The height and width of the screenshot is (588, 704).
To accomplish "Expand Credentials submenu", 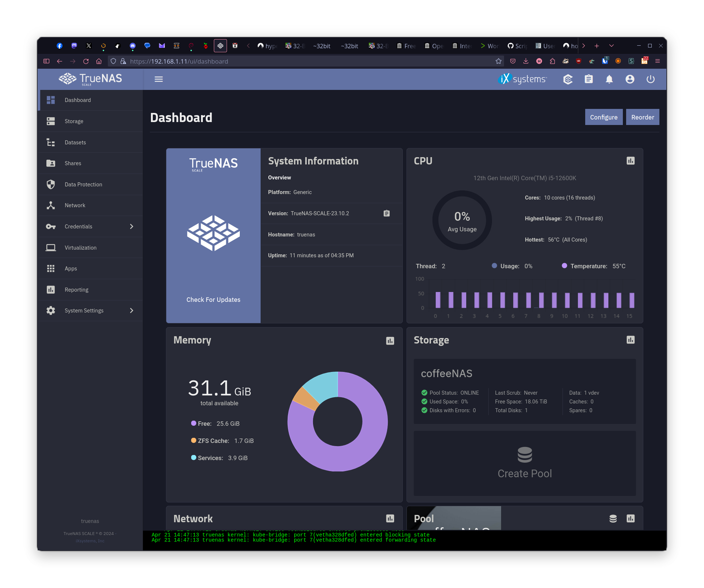I will tap(131, 227).
